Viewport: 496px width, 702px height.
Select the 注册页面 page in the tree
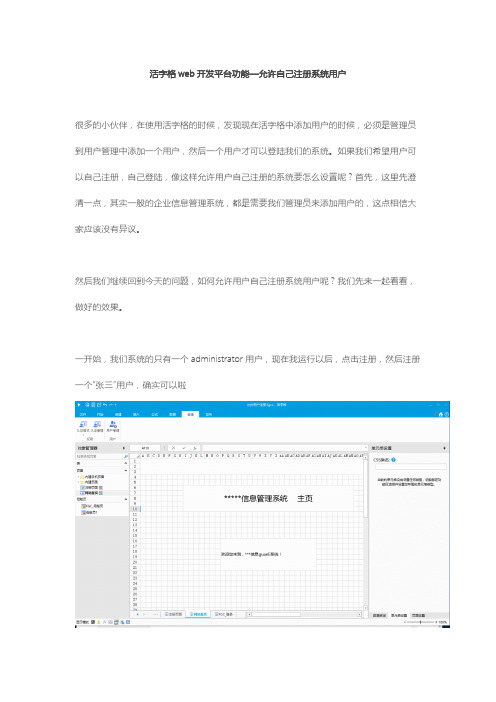(92, 487)
